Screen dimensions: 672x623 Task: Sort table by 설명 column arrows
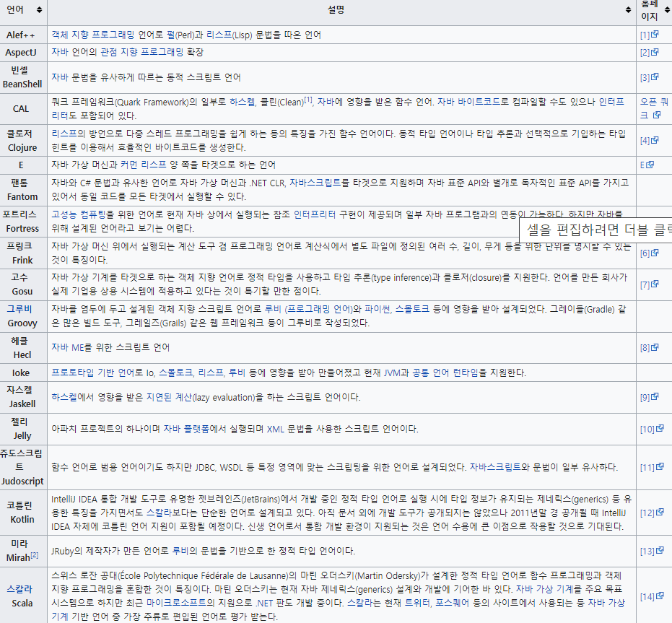click(x=628, y=10)
